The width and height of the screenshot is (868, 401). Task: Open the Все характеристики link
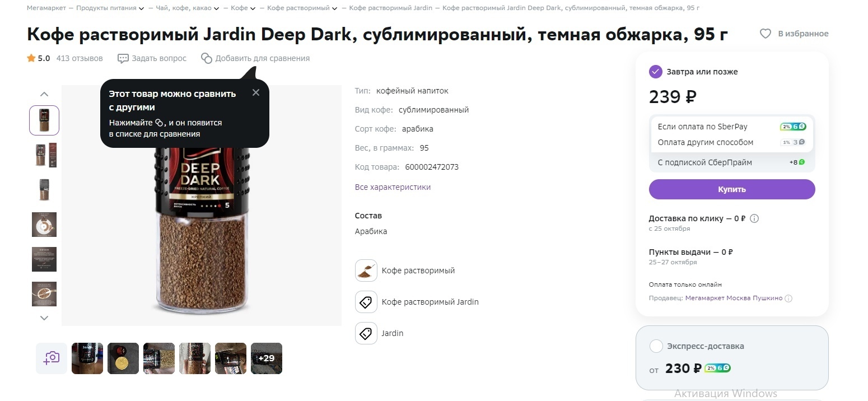click(x=393, y=187)
